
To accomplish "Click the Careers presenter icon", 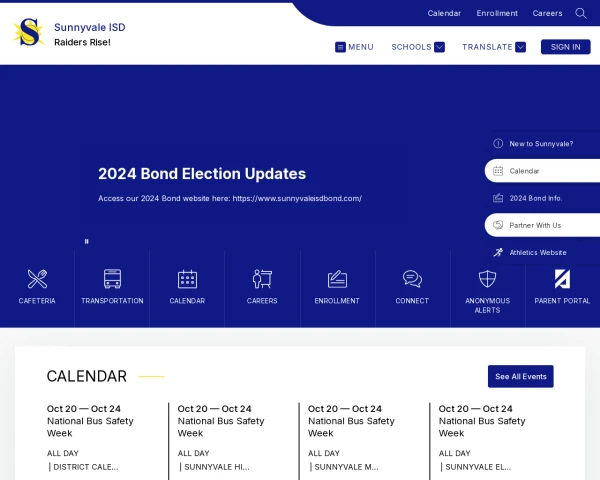I will point(262,279).
